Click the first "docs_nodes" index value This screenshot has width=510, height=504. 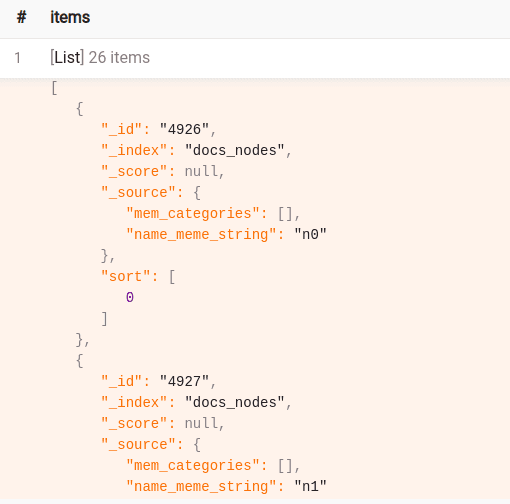point(235,150)
